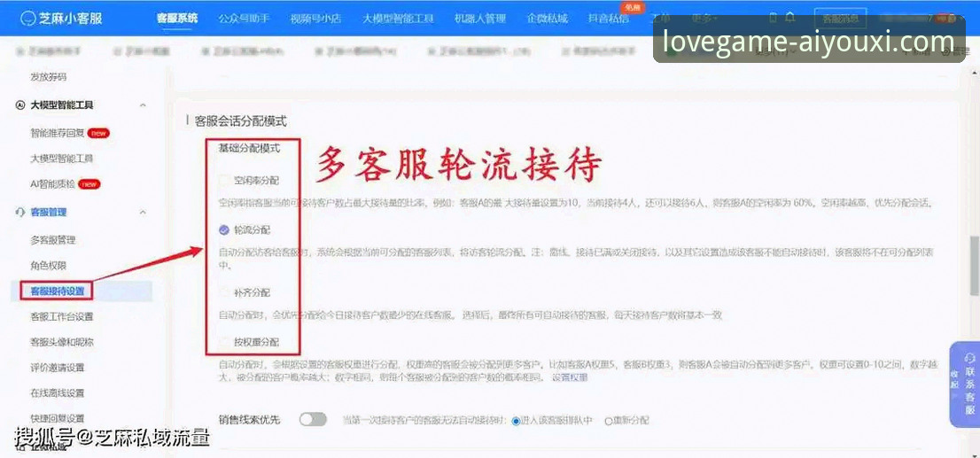This screenshot has height=458, width=980.
Task: Collapse the 大模型智能工具 sidebar section
Action: 143,105
